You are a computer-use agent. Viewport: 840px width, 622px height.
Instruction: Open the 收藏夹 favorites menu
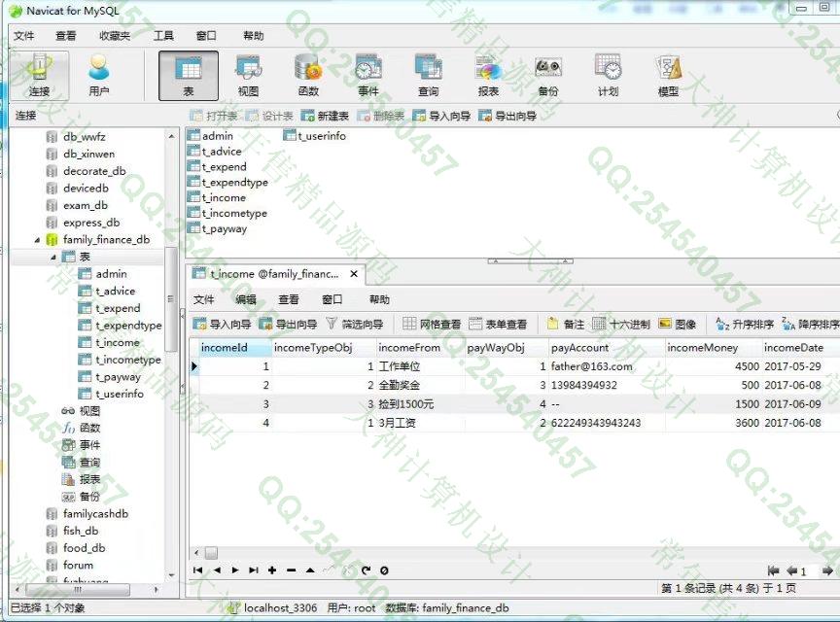[x=115, y=36]
